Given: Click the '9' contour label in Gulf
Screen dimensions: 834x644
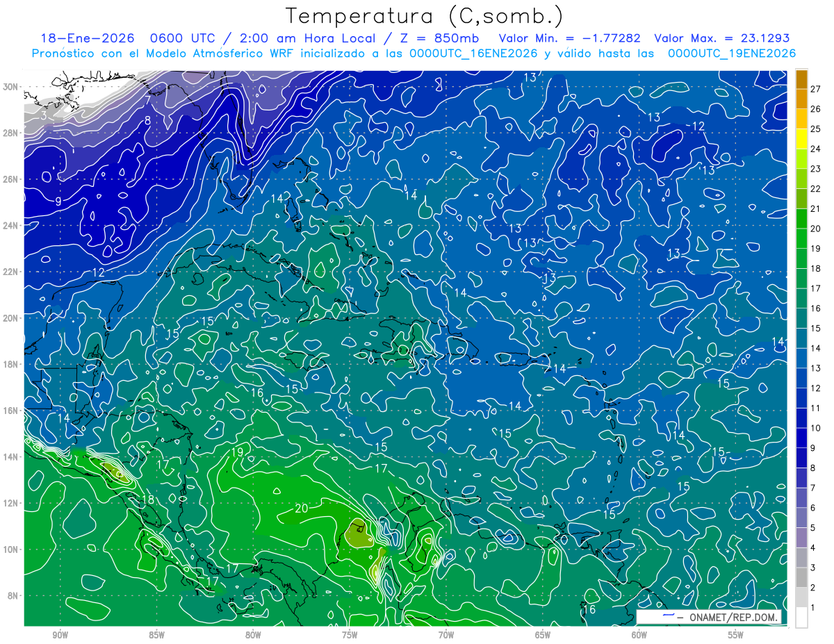Looking at the screenshot, I should pyautogui.click(x=59, y=201).
